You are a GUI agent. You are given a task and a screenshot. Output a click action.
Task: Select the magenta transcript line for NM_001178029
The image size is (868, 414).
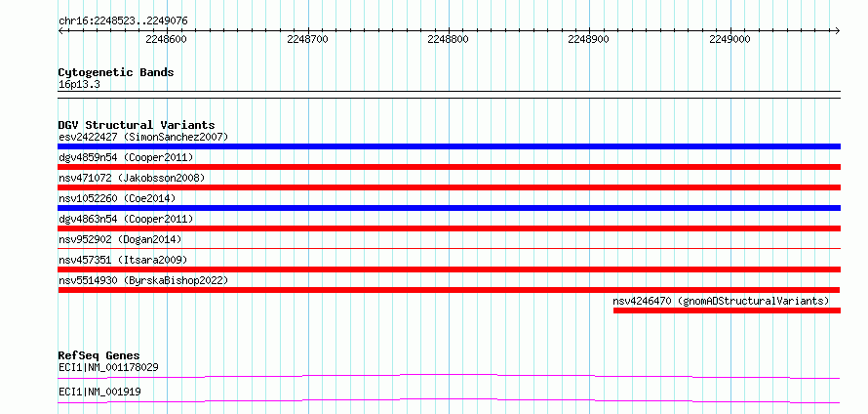tap(449, 376)
